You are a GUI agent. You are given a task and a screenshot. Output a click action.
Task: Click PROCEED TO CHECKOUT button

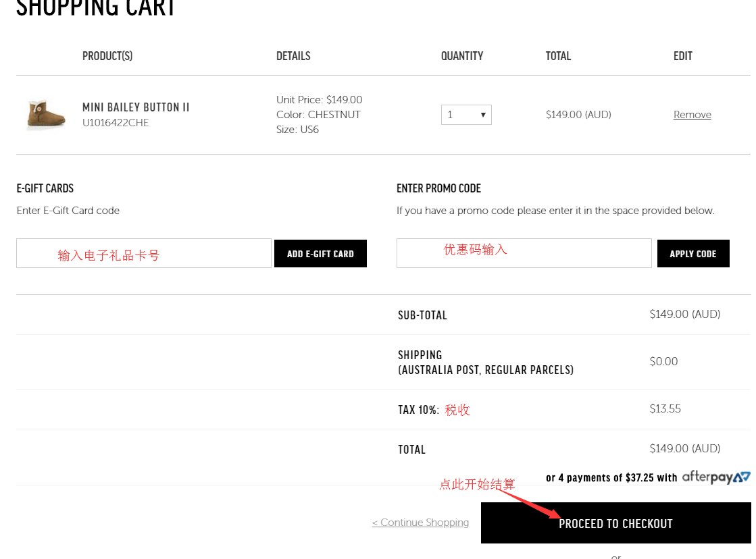[615, 523]
